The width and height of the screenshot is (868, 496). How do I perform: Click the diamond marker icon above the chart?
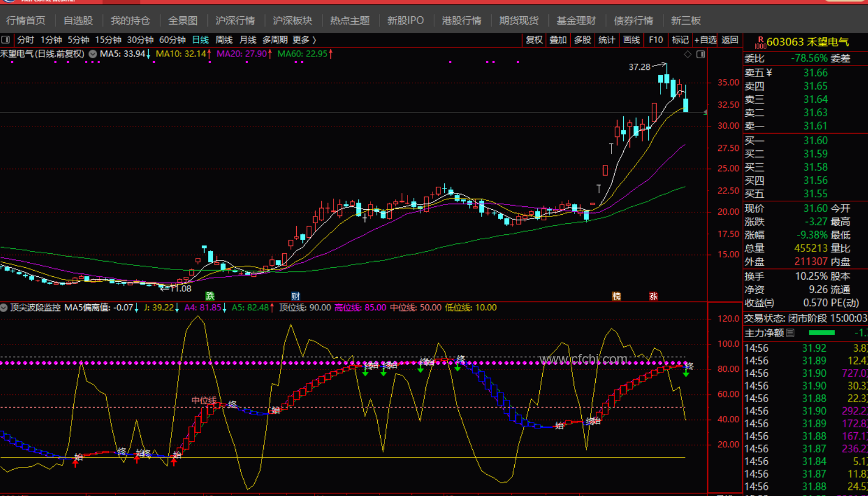688,54
